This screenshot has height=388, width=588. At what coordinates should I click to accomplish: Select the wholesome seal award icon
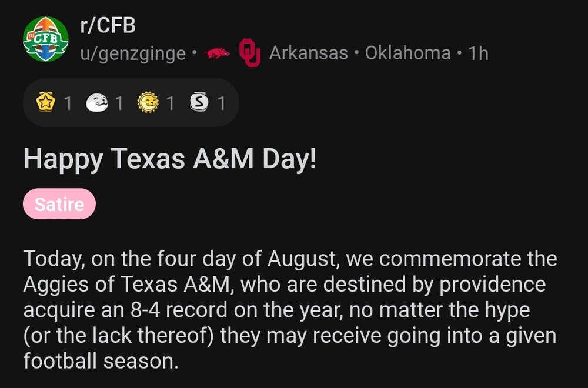click(98, 101)
